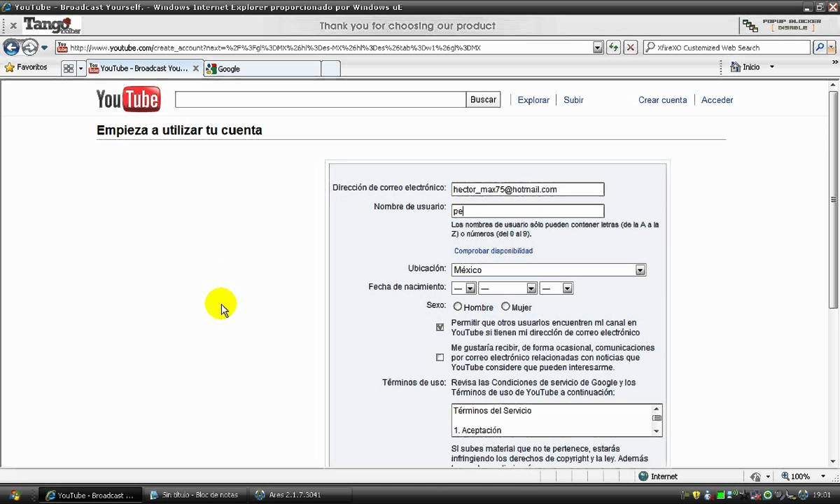Open the birth date year dropdown

(x=556, y=288)
